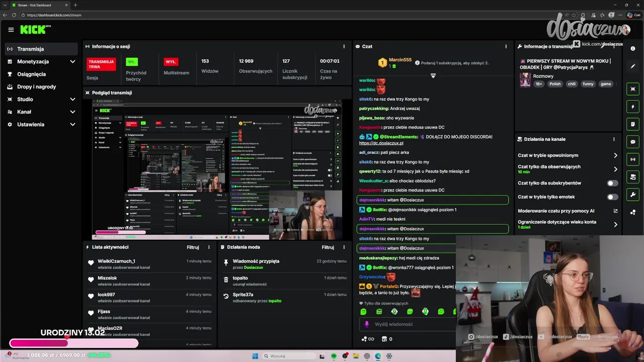Screen dimensions: 644x362
Task: Open a new browser tab
Action: tap(75, 5)
